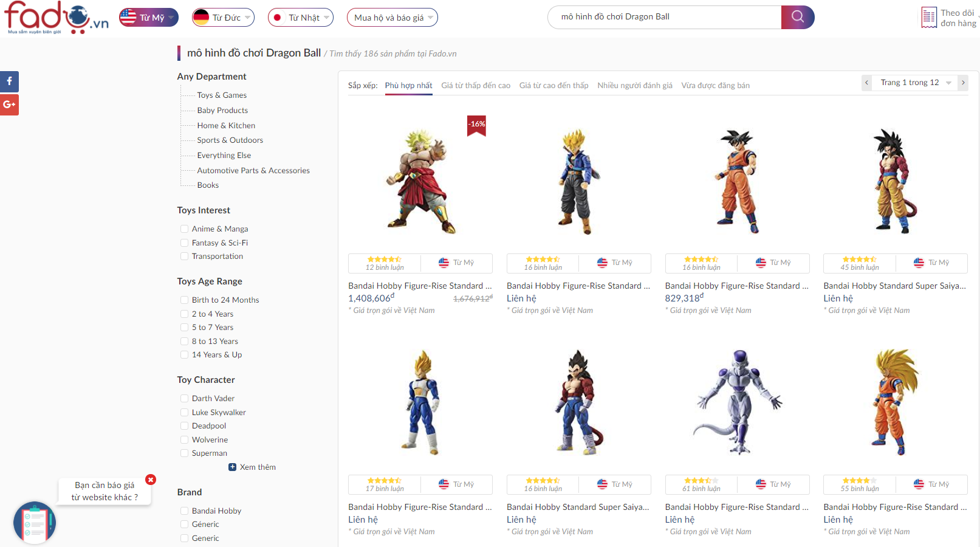
Task: Open the order tracking list icon
Action: click(929, 18)
